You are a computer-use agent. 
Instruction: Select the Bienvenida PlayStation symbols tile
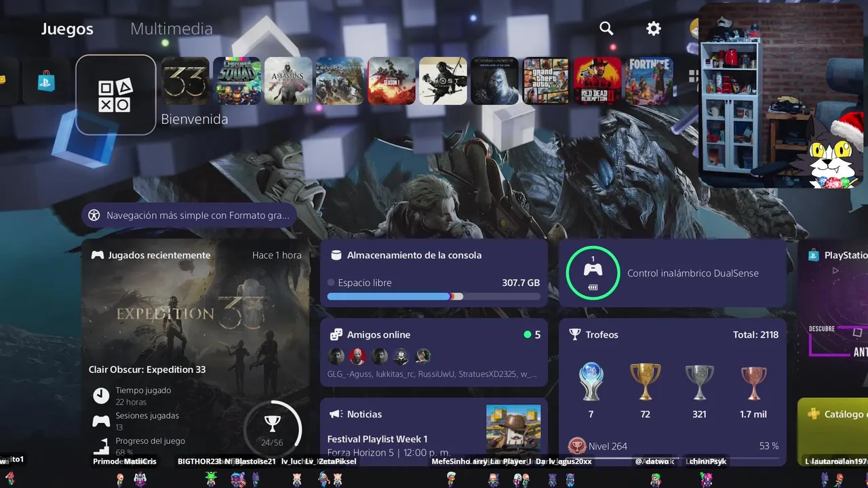pos(116,95)
